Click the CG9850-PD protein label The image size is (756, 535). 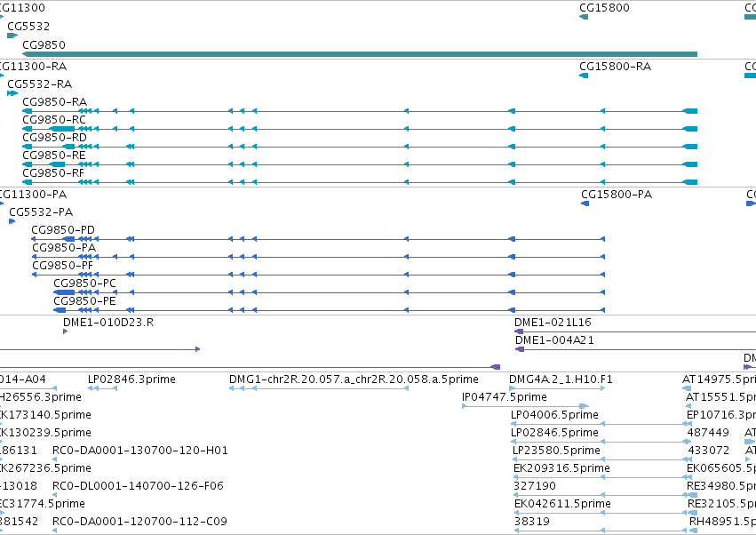click(x=63, y=230)
